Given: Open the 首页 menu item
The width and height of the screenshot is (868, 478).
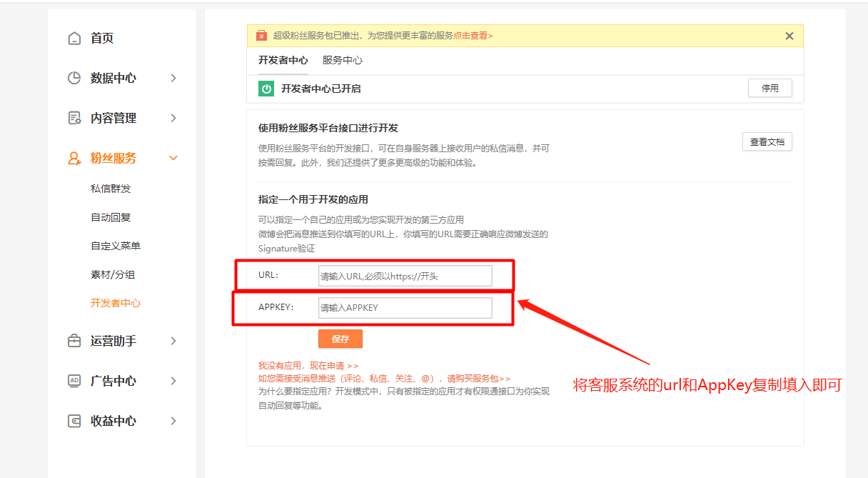Looking at the screenshot, I should tap(102, 38).
